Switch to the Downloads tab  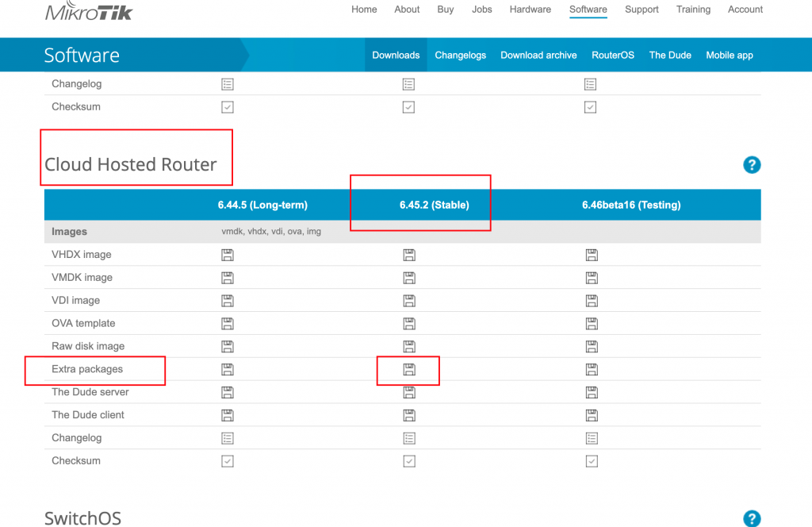[396, 55]
